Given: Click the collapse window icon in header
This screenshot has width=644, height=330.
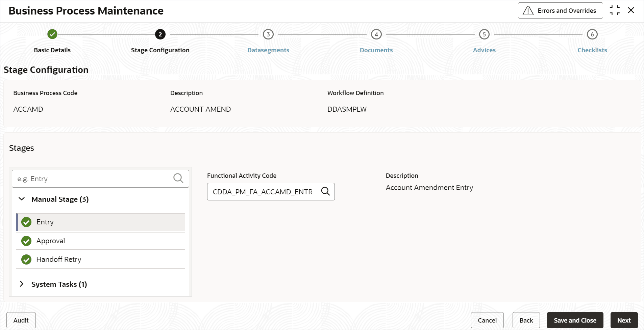Looking at the screenshot, I should pyautogui.click(x=615, y=10).
